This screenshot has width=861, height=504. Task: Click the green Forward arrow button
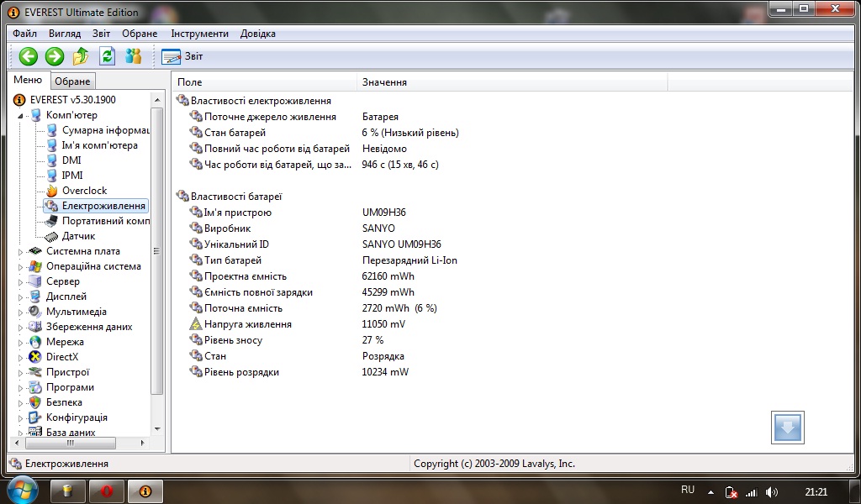pyautogui.click(x=55, y=56)
